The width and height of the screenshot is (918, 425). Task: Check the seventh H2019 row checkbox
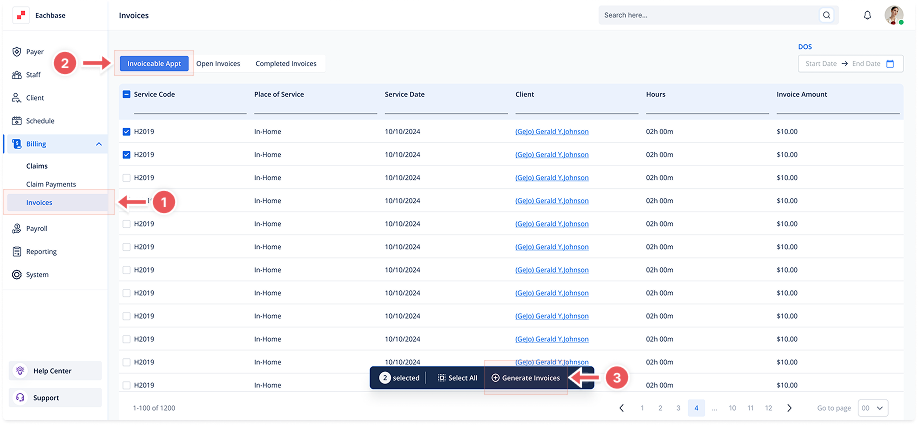point(126,270)
